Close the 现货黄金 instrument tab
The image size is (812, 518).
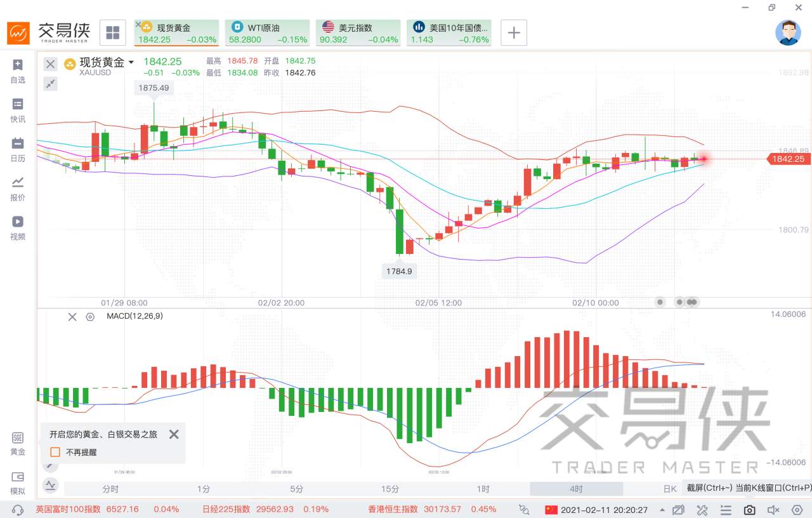[x=138, y=24]
